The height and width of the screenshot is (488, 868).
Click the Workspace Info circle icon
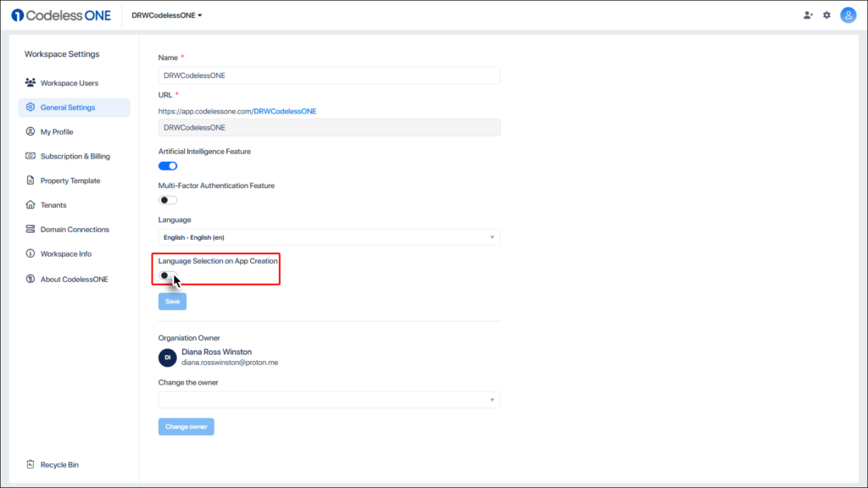31,252
